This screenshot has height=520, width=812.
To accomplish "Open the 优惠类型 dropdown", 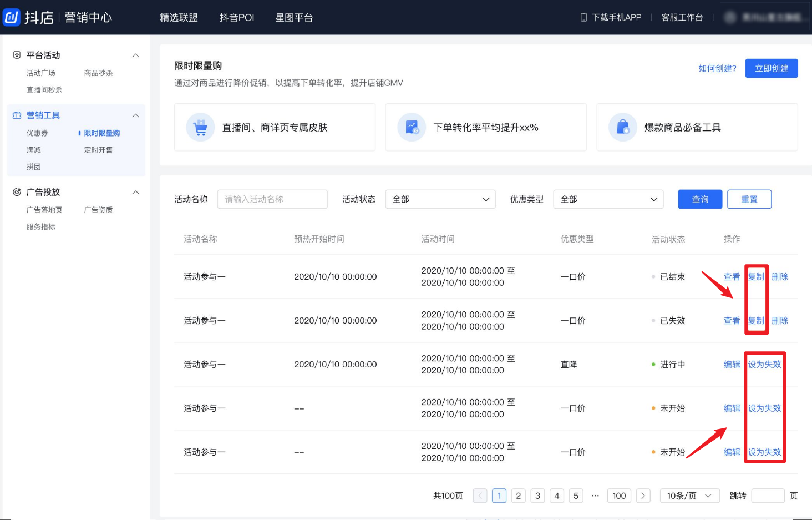I will tap(608, 199).
